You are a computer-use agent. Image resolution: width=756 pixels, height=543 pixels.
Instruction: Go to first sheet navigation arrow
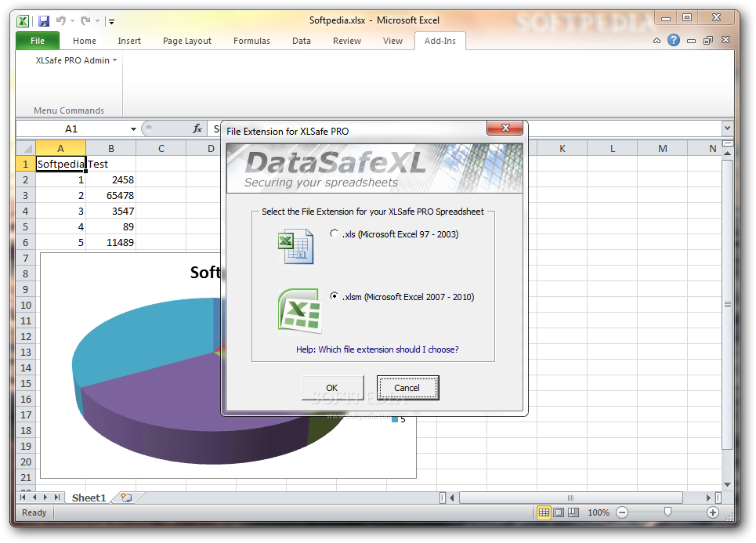point(23,498)
